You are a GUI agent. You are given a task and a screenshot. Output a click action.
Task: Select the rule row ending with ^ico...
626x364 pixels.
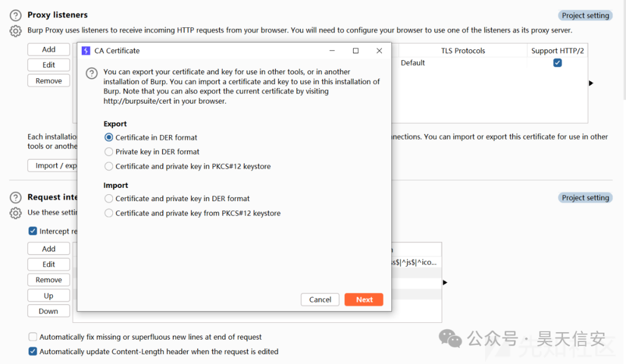(416, 262)
